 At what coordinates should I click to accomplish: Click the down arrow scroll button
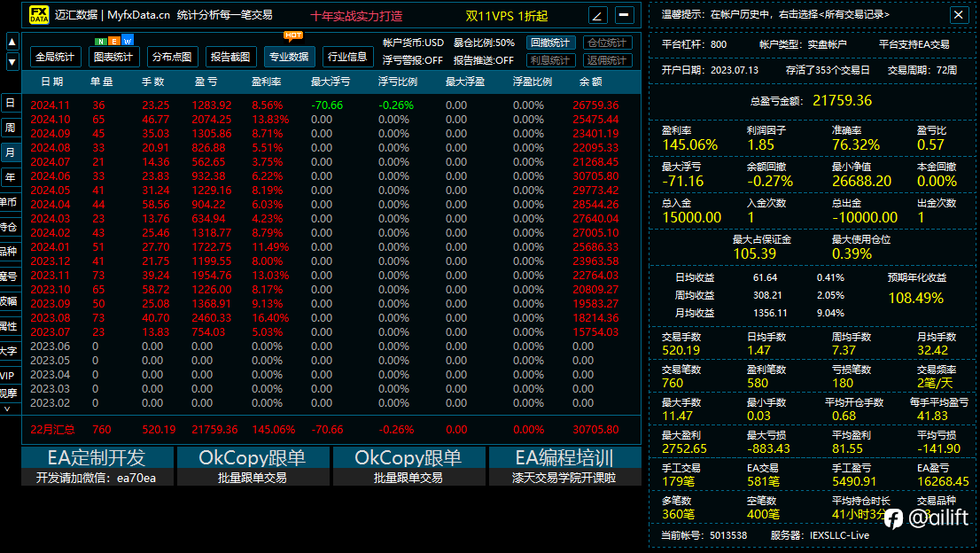point(12,62)
